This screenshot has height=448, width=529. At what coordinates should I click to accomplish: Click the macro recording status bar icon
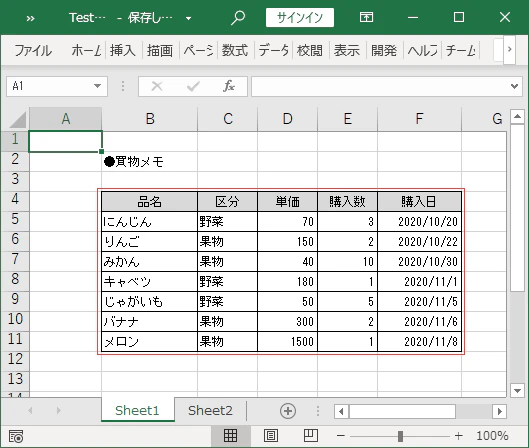16,436
